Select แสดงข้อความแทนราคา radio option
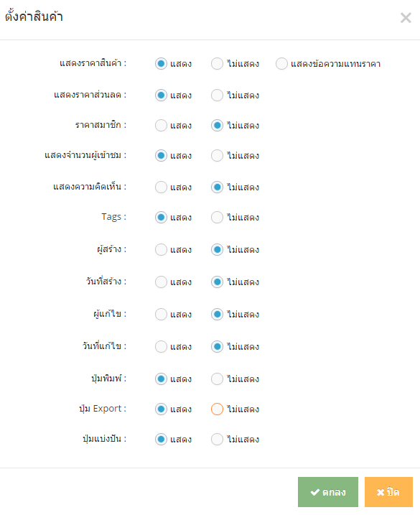This screenshot has width=420, height=515. point(281,64)
